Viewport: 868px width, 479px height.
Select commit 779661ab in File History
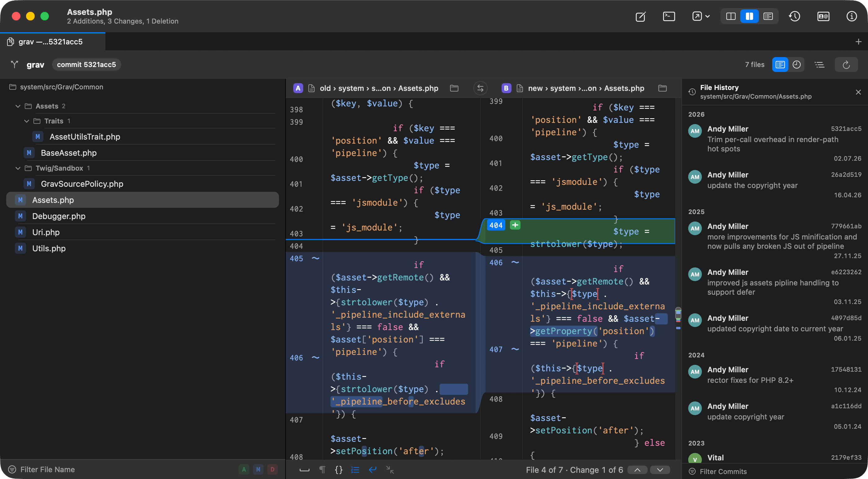(x=774, y=240)
